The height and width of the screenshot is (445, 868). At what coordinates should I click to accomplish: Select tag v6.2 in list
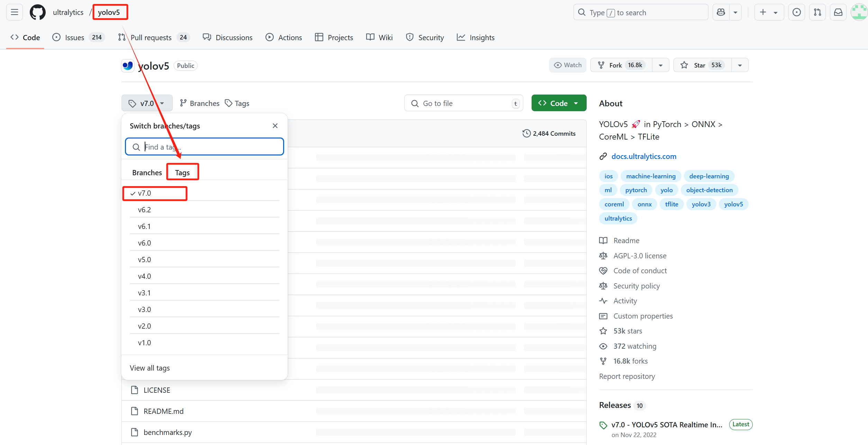pyautogui.click(x=144, y=210)
